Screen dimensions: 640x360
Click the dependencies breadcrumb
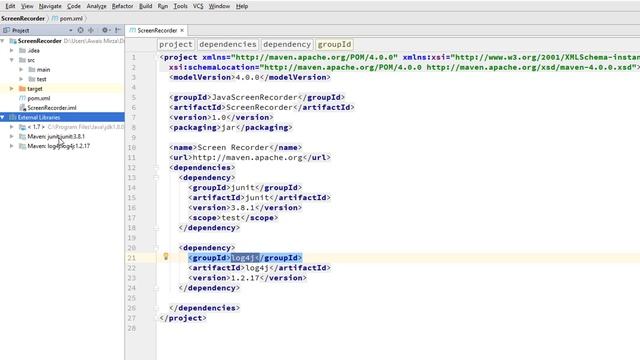click(228, 44)
